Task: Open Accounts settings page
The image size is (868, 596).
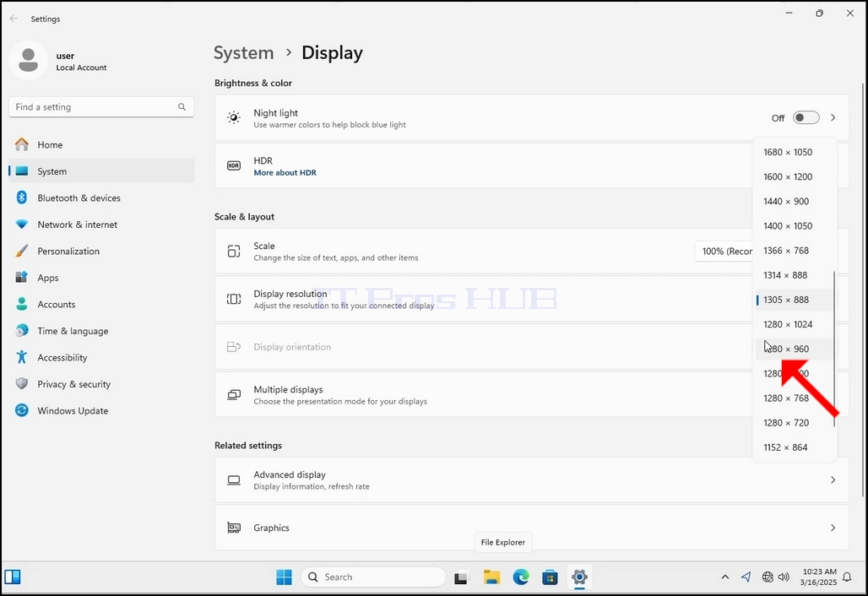Action: (101, 304)
